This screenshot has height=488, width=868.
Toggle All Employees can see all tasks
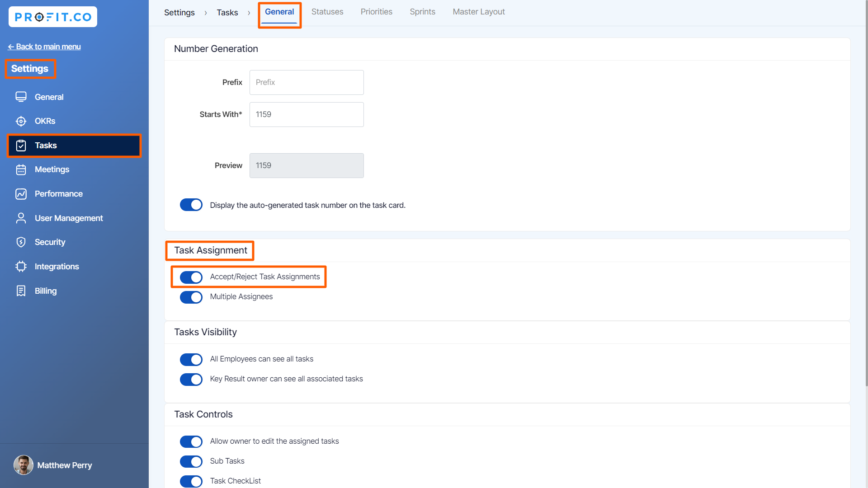click(191, 359)
